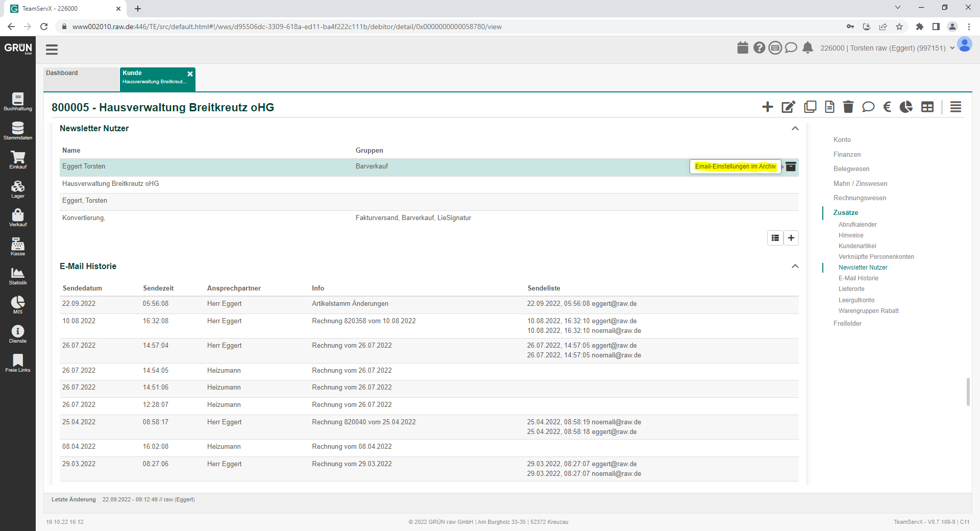Click the trash delete icon in toolbar
Screen dimensions: 980x531
848,107
